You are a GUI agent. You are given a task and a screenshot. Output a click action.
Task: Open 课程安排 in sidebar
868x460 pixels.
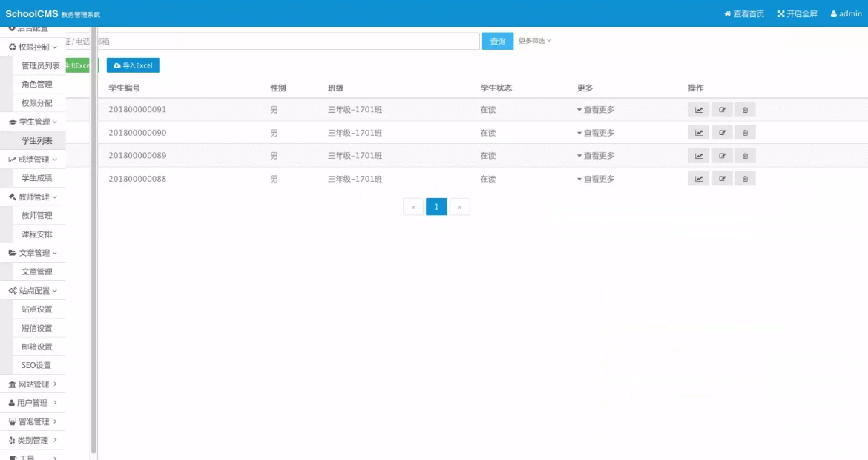pyautogui.click(x=39, y=234)
